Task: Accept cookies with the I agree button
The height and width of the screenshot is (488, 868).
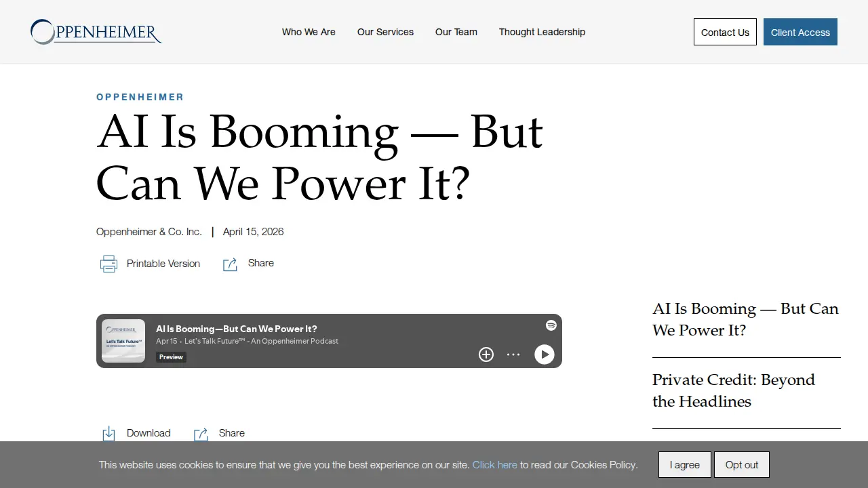Action: point(685,465)
